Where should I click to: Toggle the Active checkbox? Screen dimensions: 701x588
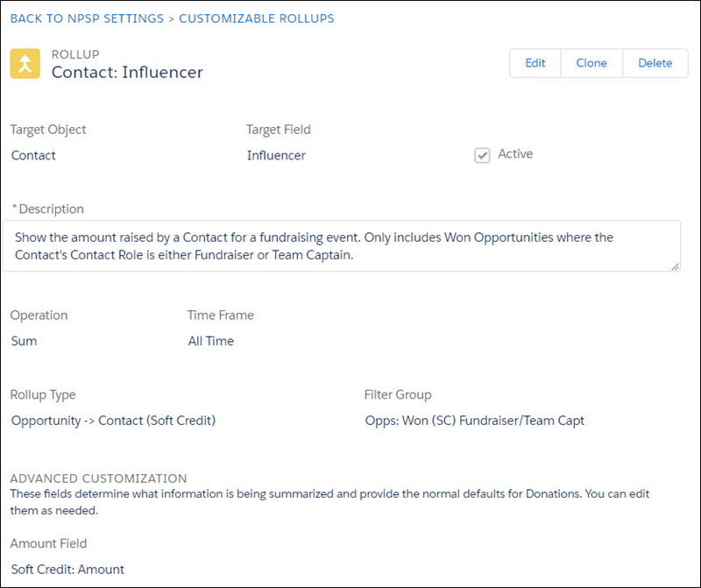click(482, 155)
